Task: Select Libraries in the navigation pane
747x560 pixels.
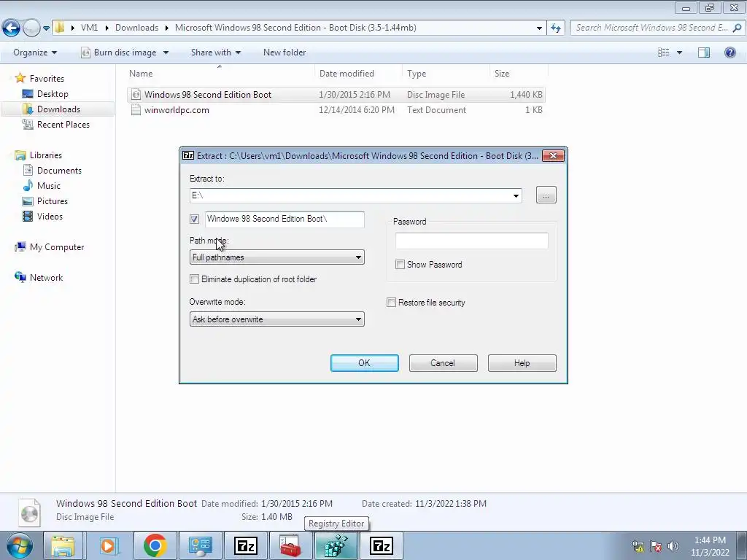Action: tap(46, 155)
